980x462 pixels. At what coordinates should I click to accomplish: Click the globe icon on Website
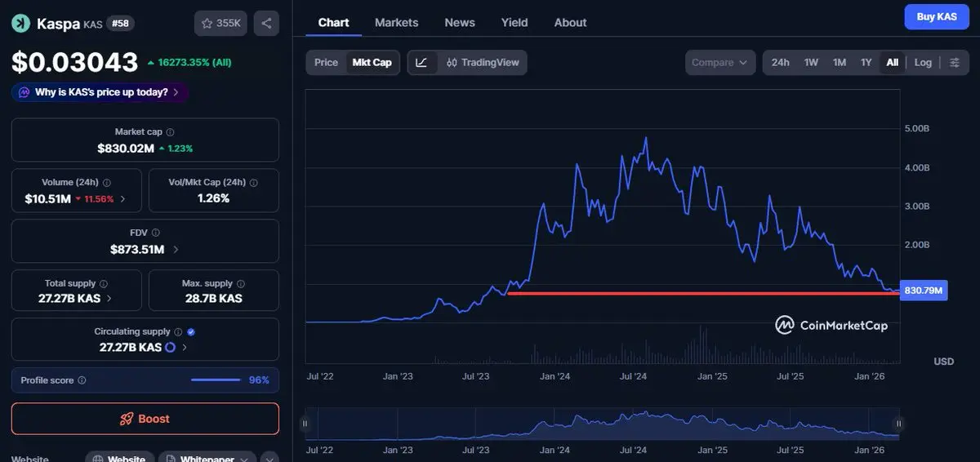tap(98, 460)
